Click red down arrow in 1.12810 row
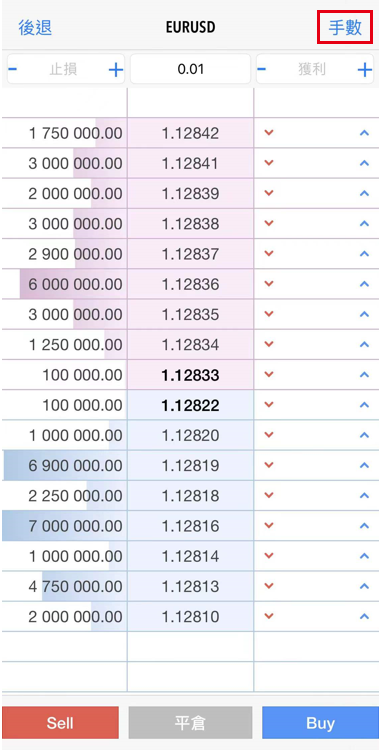This screenshot has height=750, width=382. pos(269,616)
